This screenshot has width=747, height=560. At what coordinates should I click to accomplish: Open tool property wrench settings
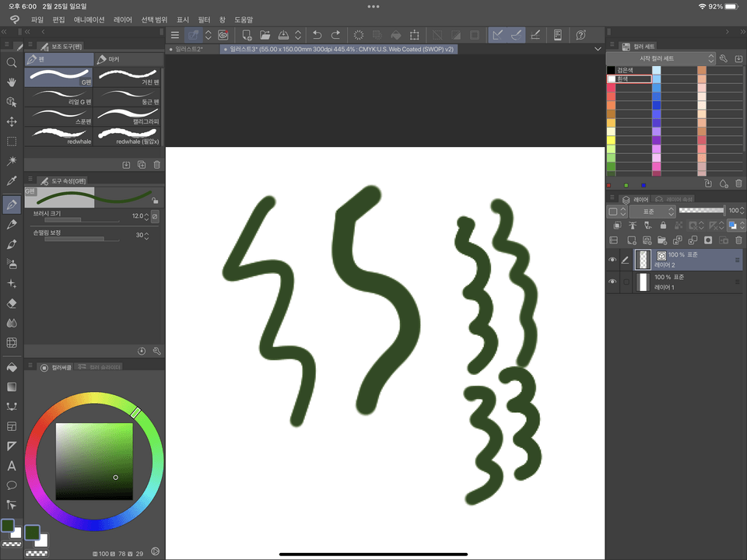tap(156, 351)
